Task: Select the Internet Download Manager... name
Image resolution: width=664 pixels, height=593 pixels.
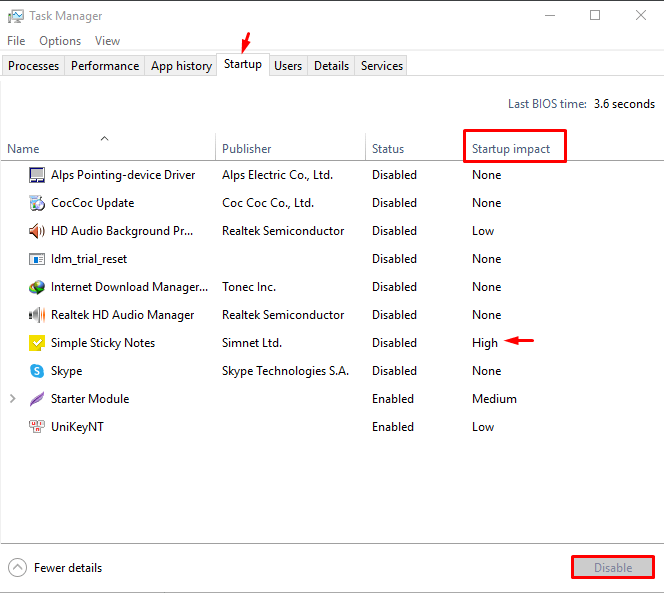Action: click(x=129, y=287)
